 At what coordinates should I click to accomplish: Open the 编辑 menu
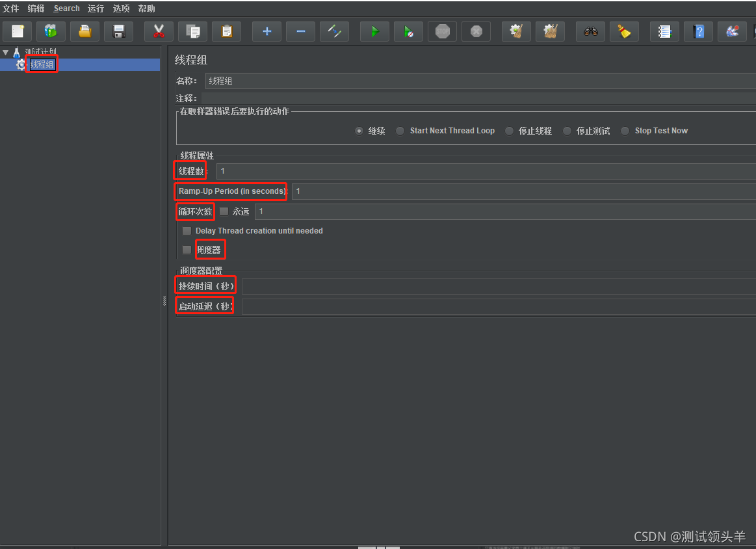36,8
